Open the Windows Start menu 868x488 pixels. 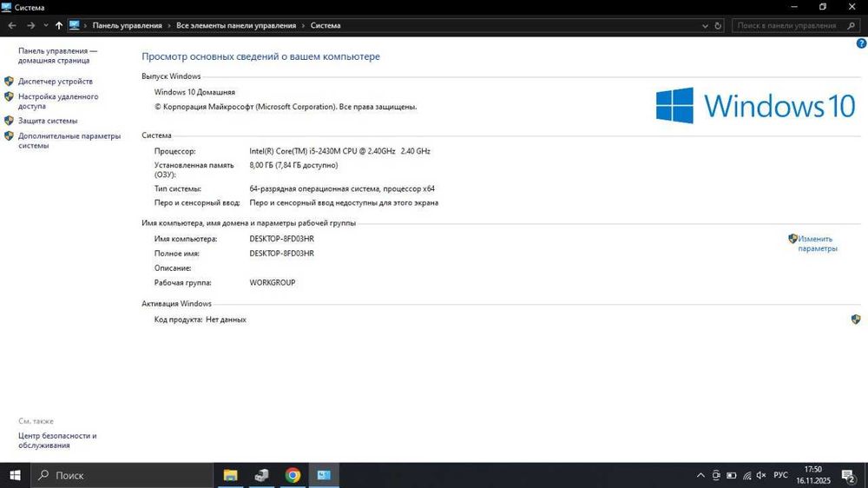click(x=15, y=475)
